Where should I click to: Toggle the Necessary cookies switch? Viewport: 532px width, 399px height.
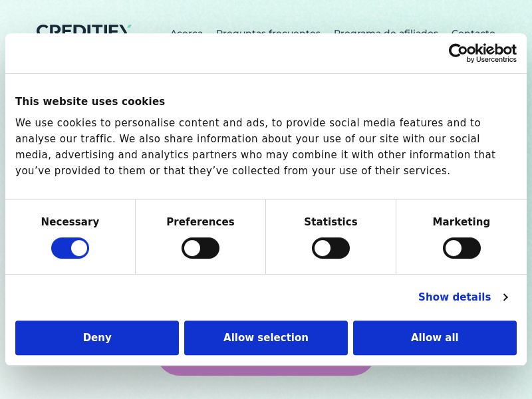[70, 248]
